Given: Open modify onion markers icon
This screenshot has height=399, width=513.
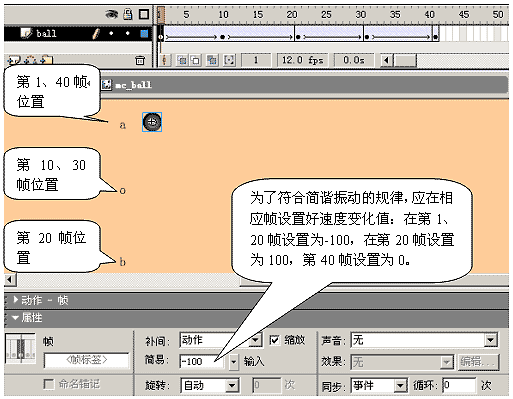Looking at the screenshot, I should point(229,60).
